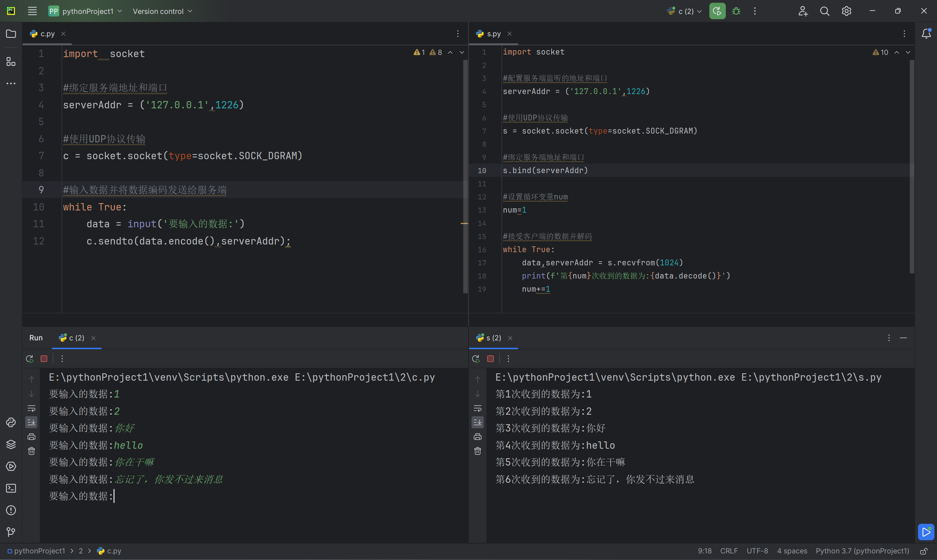This screenshot has height=560, width=937.
Task: Rerun 'c (2)' from the top toolbar
Action: pyautogui.click(x=717, y=11)
